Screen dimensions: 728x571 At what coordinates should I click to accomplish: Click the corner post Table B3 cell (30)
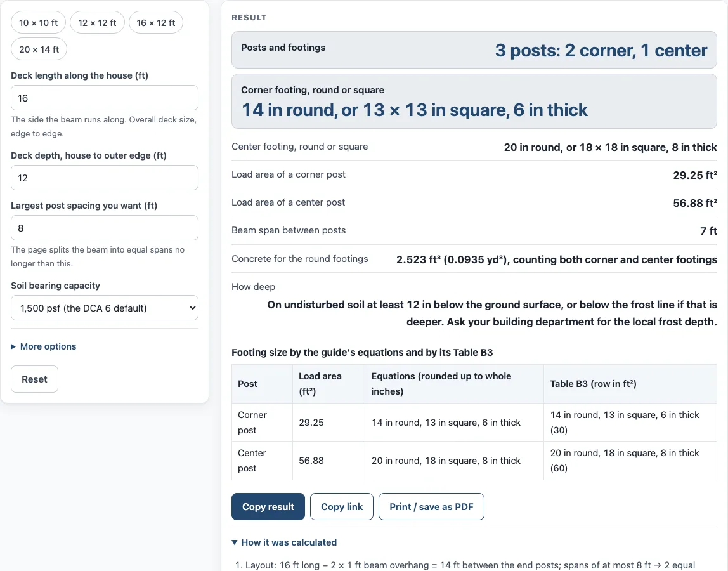point(630,423)
